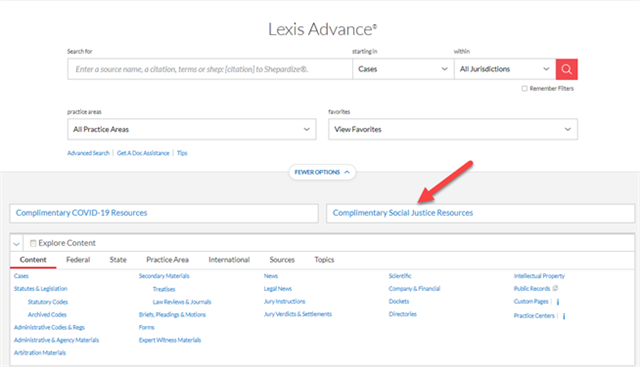The image size is (640, 367).
Task: Collapse options with Fewer Options button
Action: (x=322, y=172)
